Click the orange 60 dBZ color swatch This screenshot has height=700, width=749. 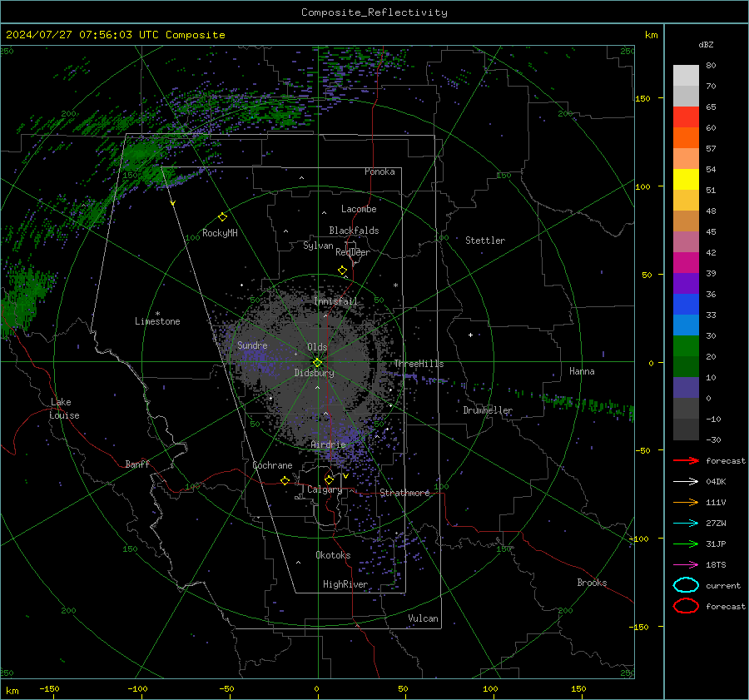click(x=686, y=137)
